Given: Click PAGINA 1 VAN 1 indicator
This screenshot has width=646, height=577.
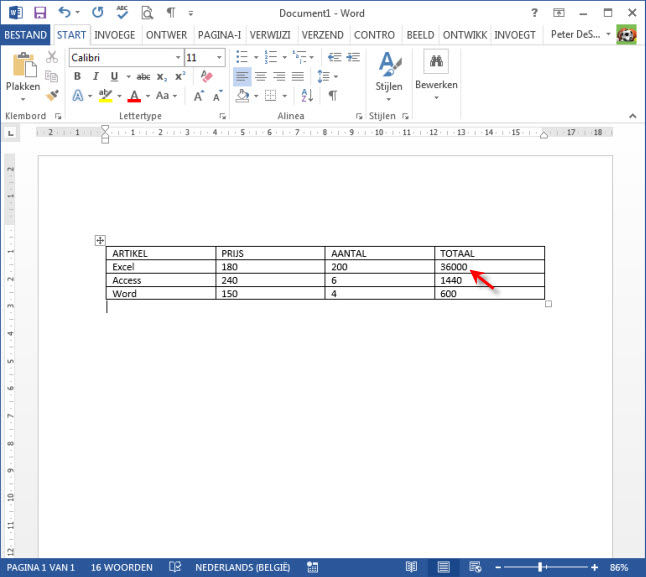Looking at the screenshot, I should pos(40,568).
